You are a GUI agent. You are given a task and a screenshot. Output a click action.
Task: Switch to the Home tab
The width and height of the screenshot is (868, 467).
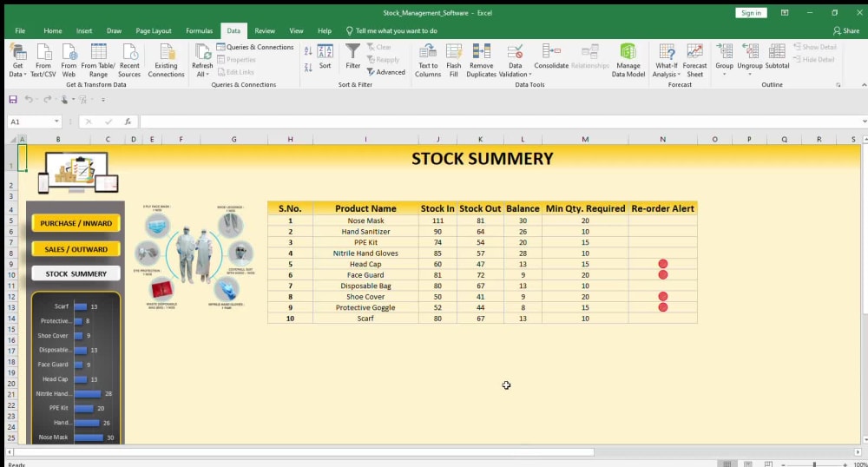pyautogui.click(x=53, y=31)
